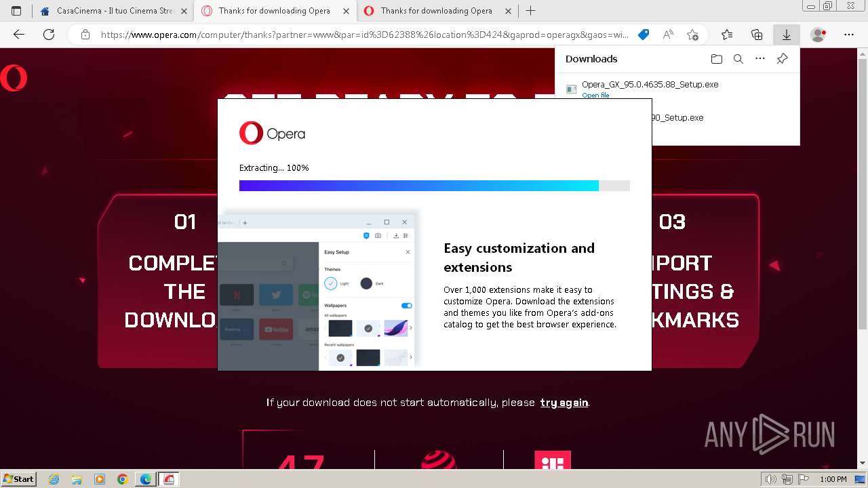This screenshot has width=868, height=488.
Task: Click Opera_GX_95.0.4635.88_Setup.exe file name
Action: (x=650, y=85)
